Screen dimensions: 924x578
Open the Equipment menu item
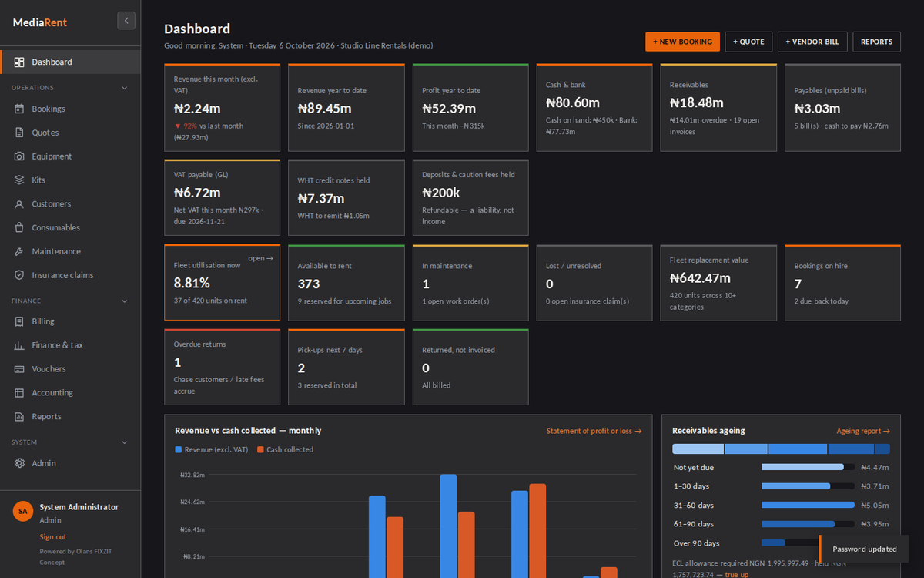tap(70, 156)
